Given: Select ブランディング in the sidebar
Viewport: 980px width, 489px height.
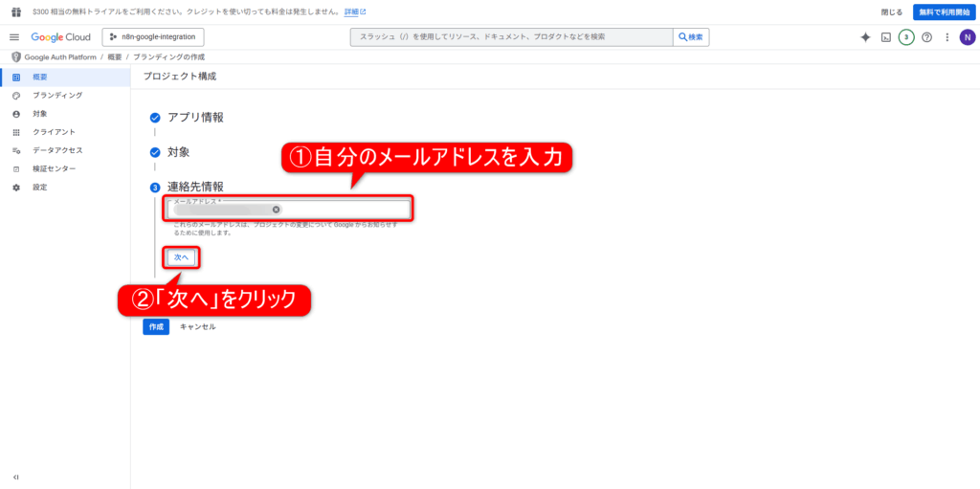Looking at the screenshot, I should coord(57,96).
